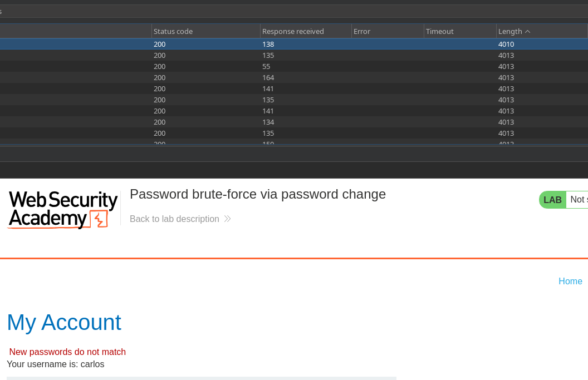Screen dimensions: 588x380
Task: Click the response received value 138
Action: 268,44
